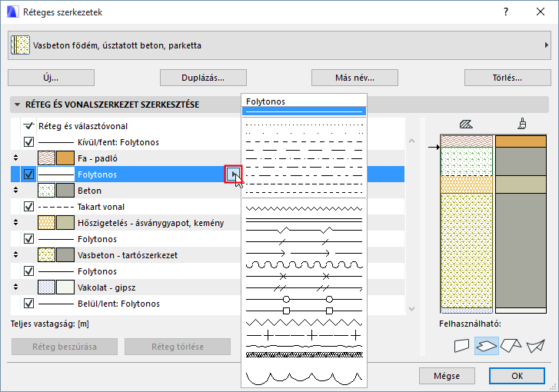Toggle Folytonos checkbox below Hőszigetelés row
This screenshot has width=559, height=392.
28,239
